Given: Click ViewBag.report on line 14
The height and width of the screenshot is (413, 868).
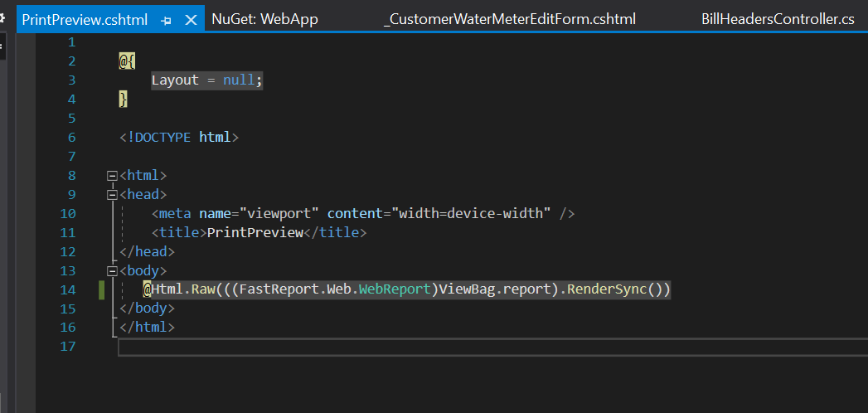Looking at the screenshot, I should 494,289.
